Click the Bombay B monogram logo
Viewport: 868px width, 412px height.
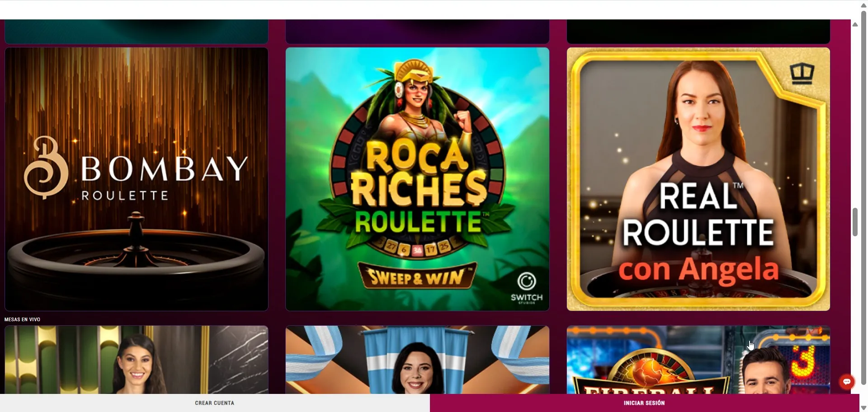coord(46,168)
